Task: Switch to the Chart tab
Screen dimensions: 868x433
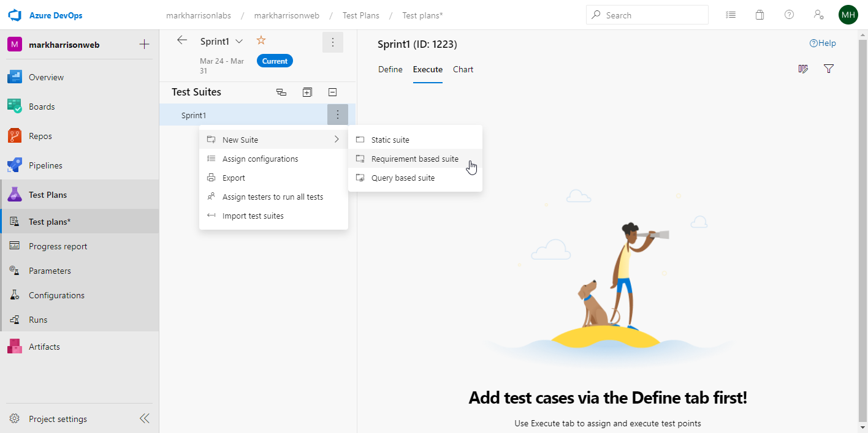Action: pyautogui.click(x=463, y=69)
